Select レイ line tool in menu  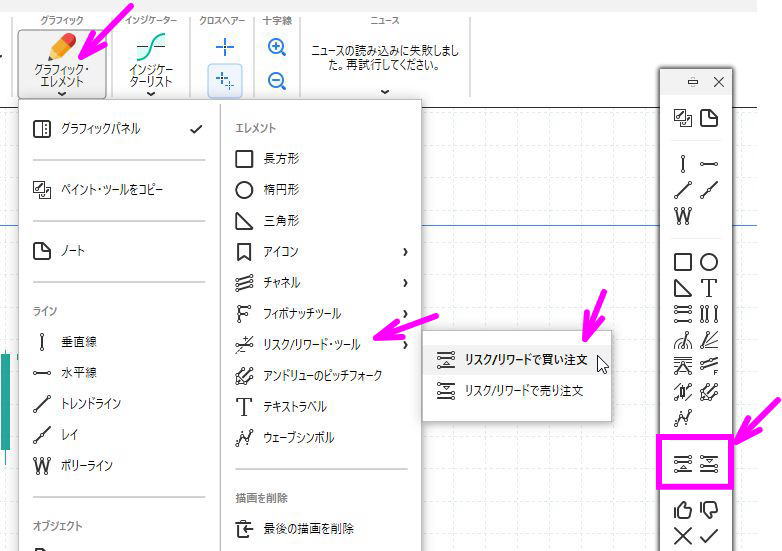[119, 435]
